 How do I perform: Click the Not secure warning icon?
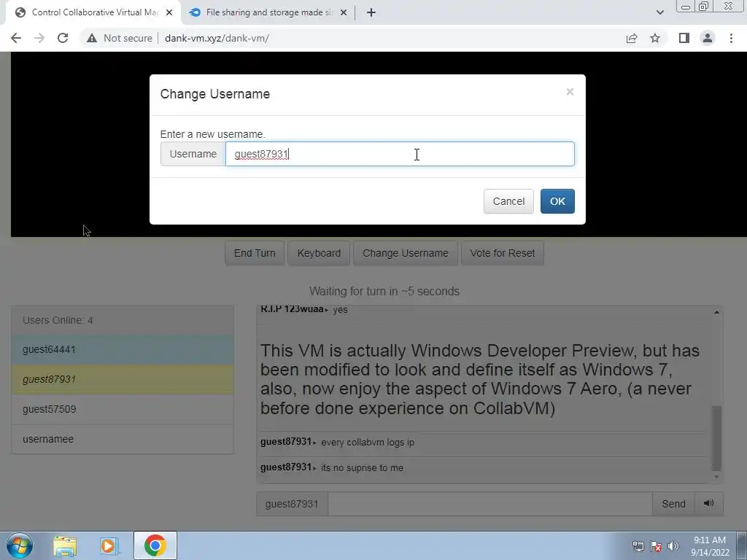(x=91, y=38)
